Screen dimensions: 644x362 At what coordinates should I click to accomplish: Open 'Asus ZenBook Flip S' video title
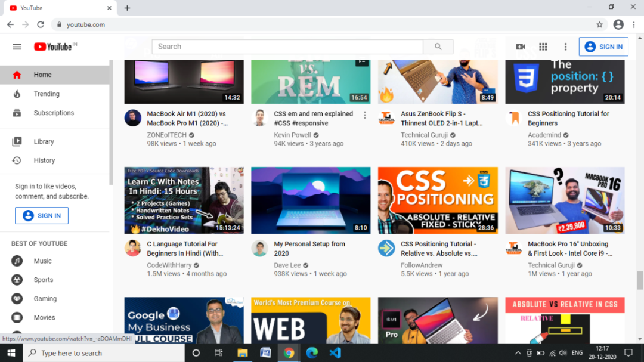442,118
